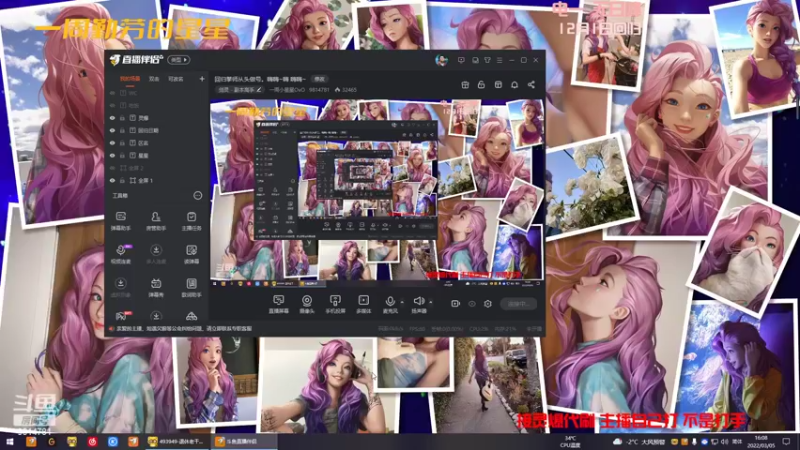
Task: Expand the mode selector beside the logo
Action: (179, 60)
